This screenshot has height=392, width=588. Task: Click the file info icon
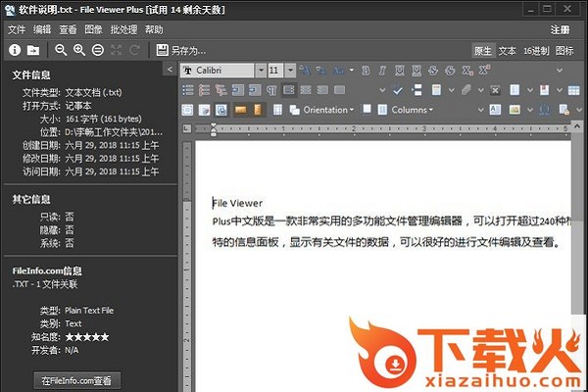15,50
